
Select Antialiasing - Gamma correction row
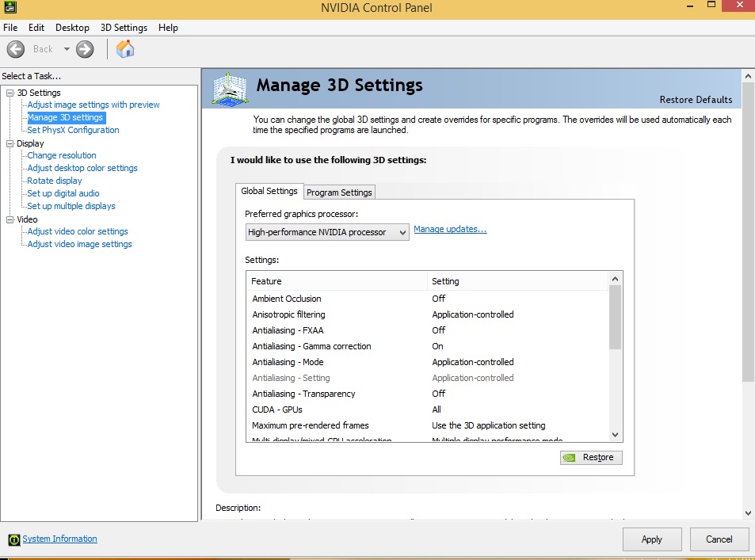pyautogui.click(x=428, y=346)
